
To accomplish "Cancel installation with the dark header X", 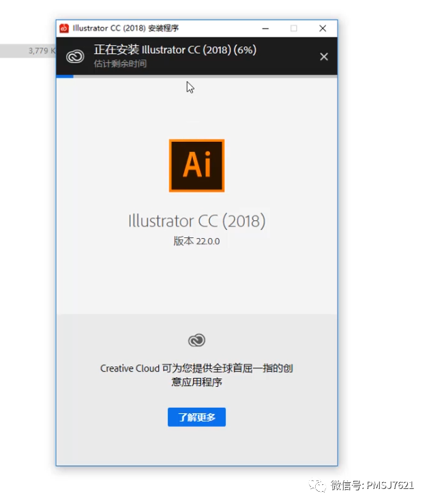I will (x=324, y=57).
